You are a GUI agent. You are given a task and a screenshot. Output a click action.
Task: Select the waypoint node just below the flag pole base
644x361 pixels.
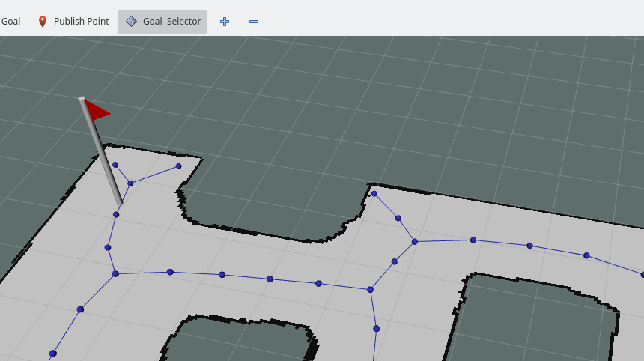pyautogui.click(x=116, y=215)
